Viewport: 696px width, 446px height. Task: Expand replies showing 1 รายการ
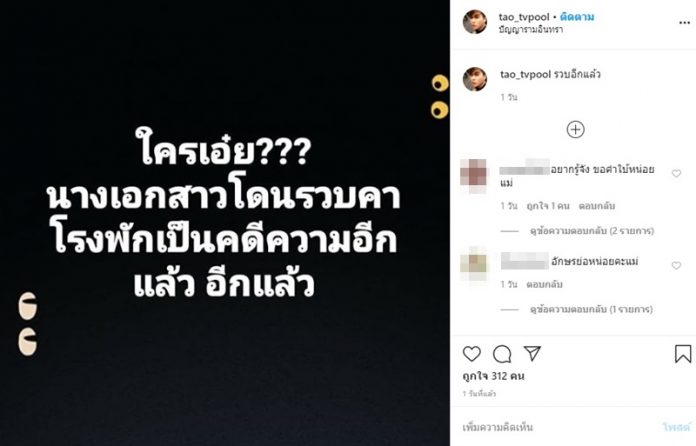591,309
